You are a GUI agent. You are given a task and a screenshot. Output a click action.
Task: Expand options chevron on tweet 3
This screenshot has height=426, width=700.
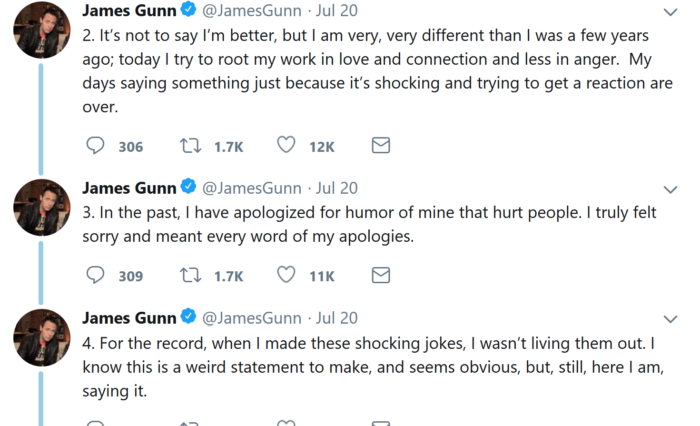point(671,190)
